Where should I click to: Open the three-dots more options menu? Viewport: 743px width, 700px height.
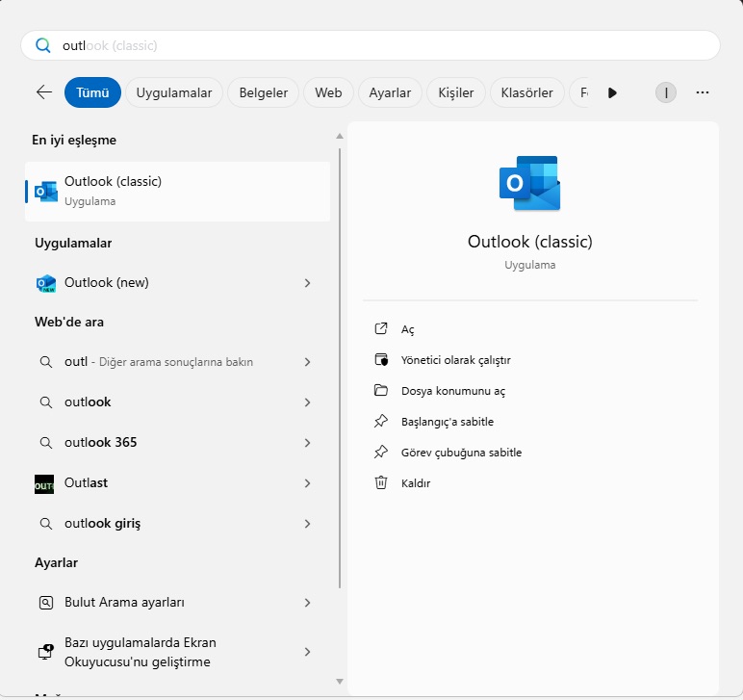tap(702, 92)
